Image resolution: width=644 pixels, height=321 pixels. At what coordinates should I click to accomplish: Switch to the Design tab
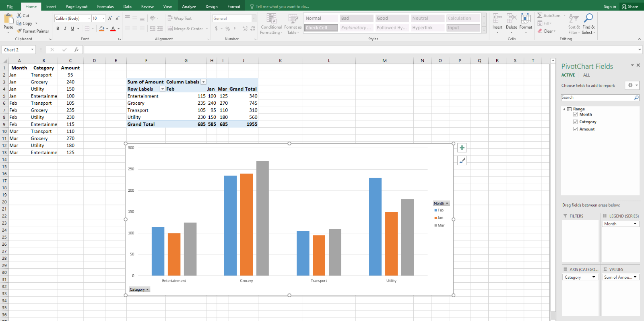[x=212, y=6]
